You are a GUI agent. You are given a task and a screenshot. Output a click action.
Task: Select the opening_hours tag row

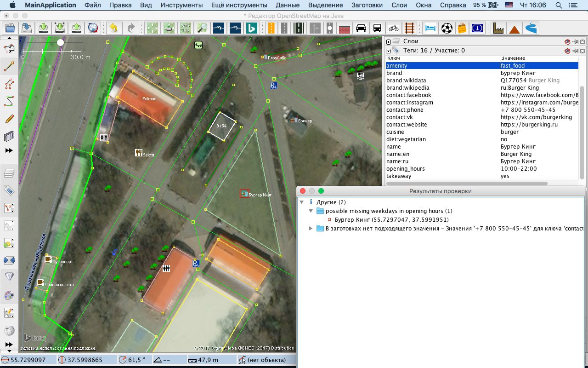[481, 169]
